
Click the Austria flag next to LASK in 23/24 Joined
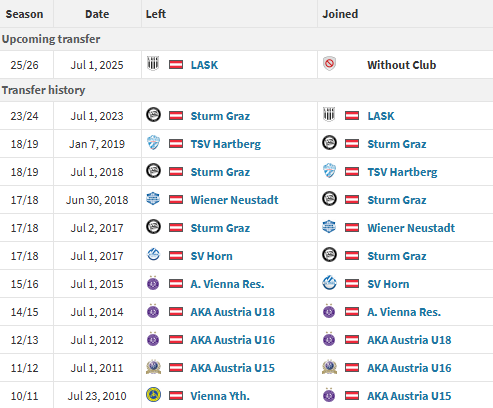(352, 116)
